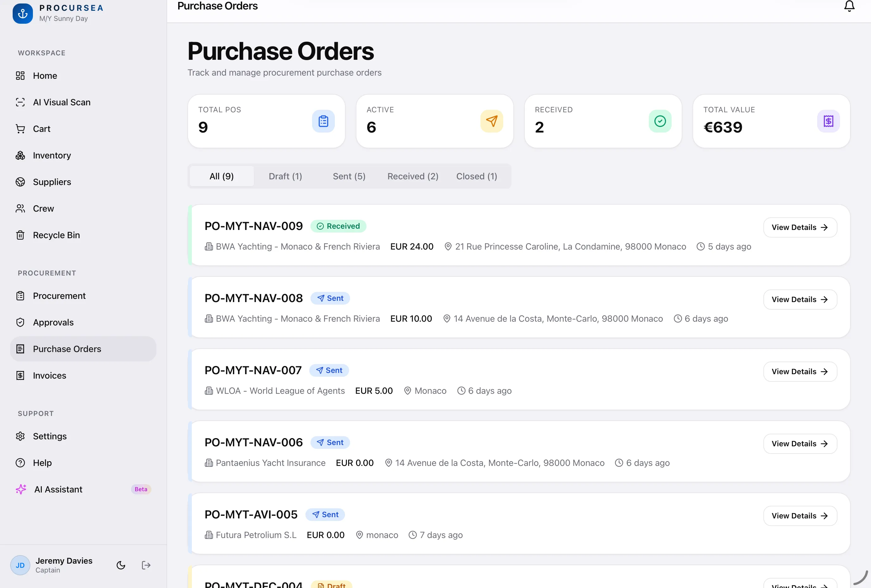The width and height of the screenshot is (871, 588).
Task: Click the Procursea anchor logo
Action: [x=23, y=14]
